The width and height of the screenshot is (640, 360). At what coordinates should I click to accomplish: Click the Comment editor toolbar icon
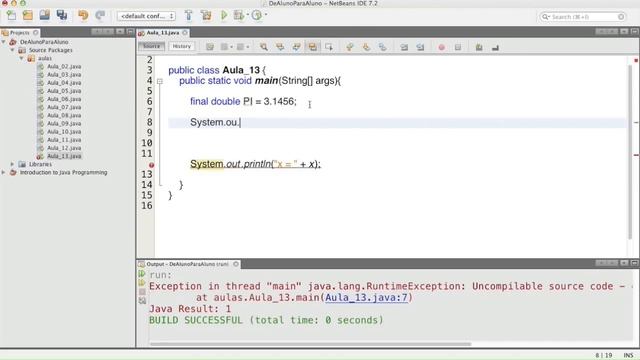[479, 47]
